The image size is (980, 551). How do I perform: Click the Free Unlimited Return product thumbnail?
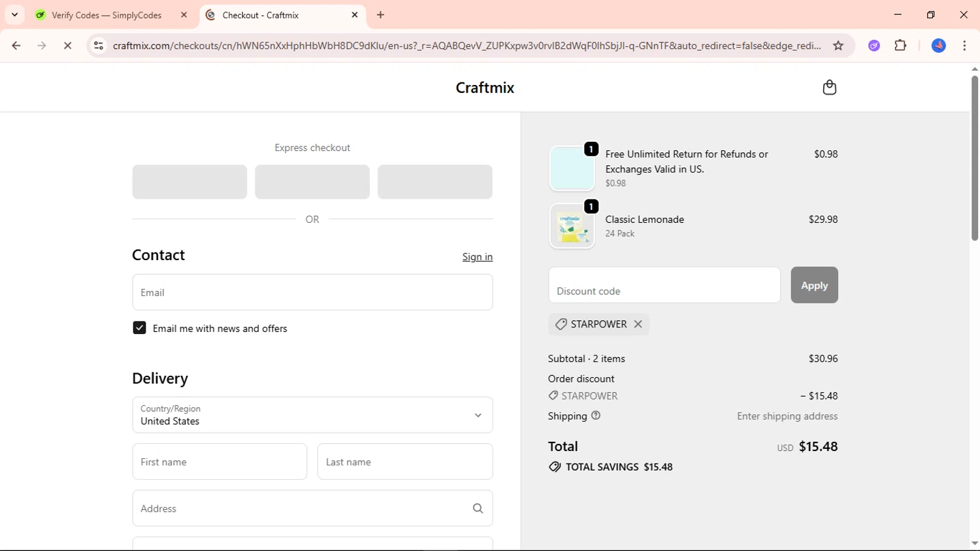coord(572,169)
